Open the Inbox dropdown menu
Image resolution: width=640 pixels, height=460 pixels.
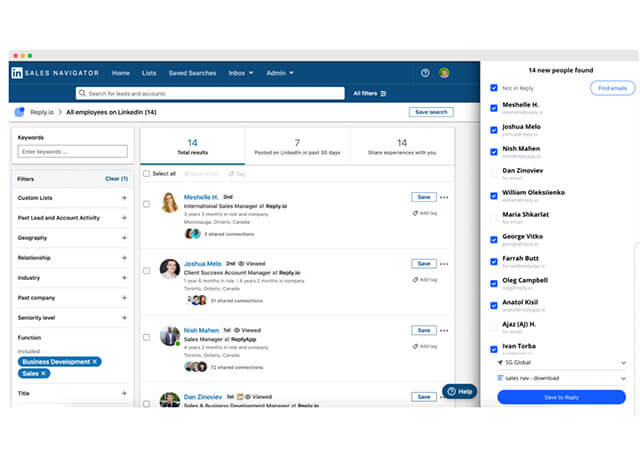point(240,73)
